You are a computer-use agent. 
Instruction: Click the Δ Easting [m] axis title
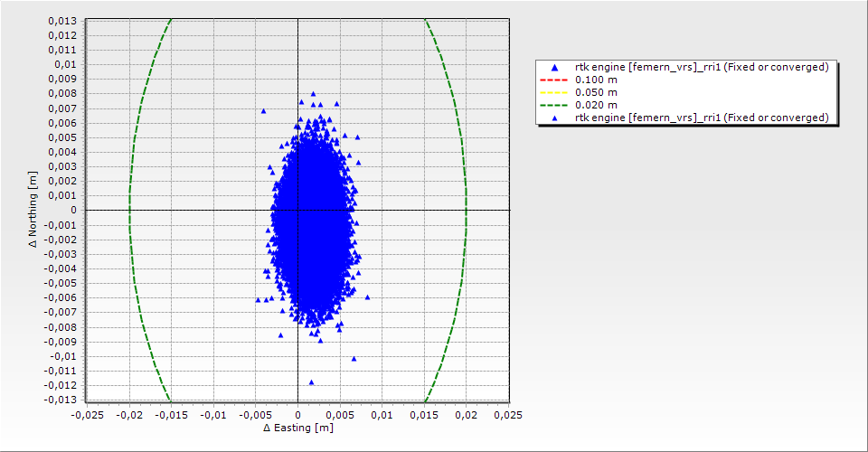coord(297,428)
